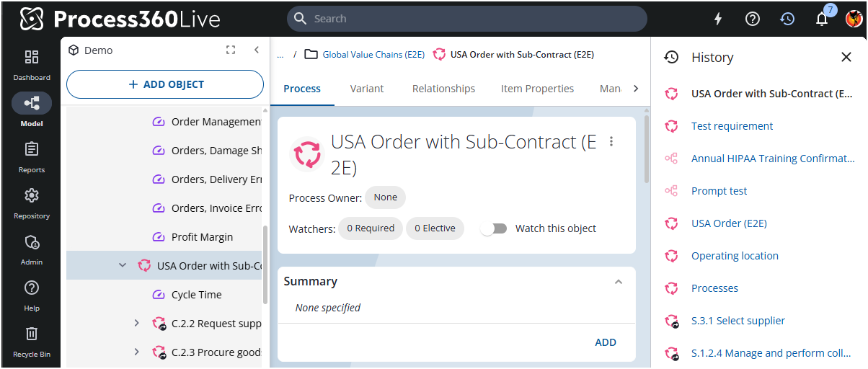Switch to the Item Properties tab
The width and height of the screenshot is (868, 369).
(x=537, y=89)
